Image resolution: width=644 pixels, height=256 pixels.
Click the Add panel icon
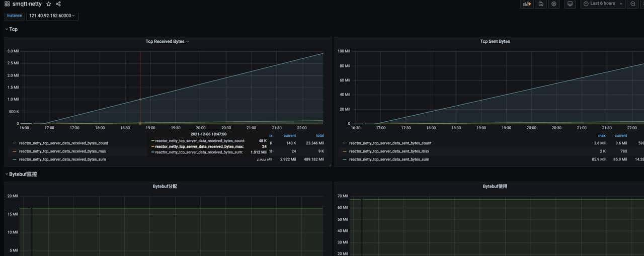click(527, 4)
